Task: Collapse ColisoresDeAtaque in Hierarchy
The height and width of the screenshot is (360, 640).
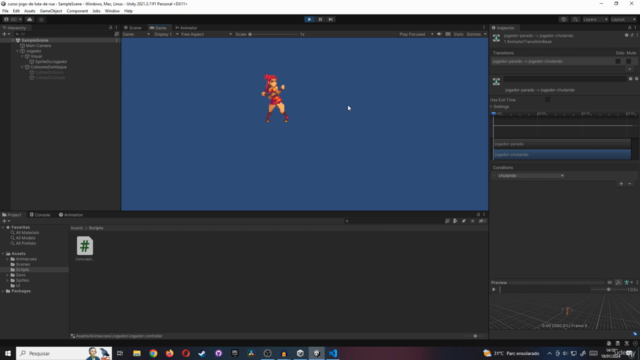Action: click(x=22, y=67)
